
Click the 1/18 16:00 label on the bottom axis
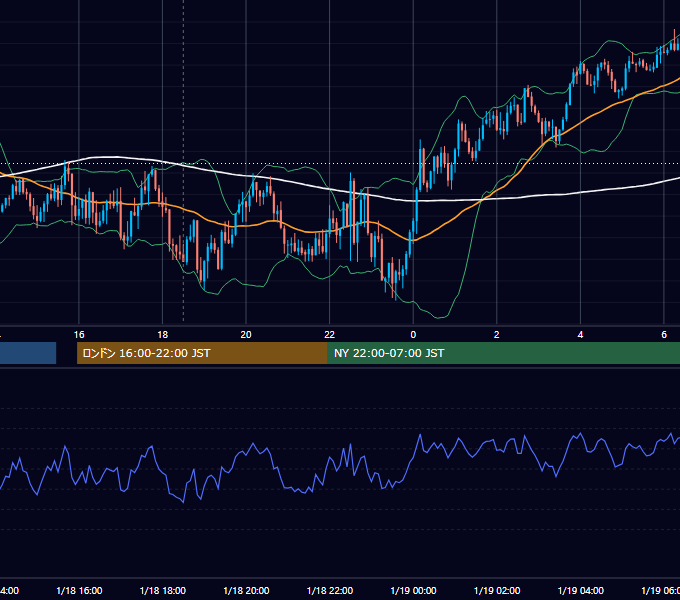tap(79, 590)
